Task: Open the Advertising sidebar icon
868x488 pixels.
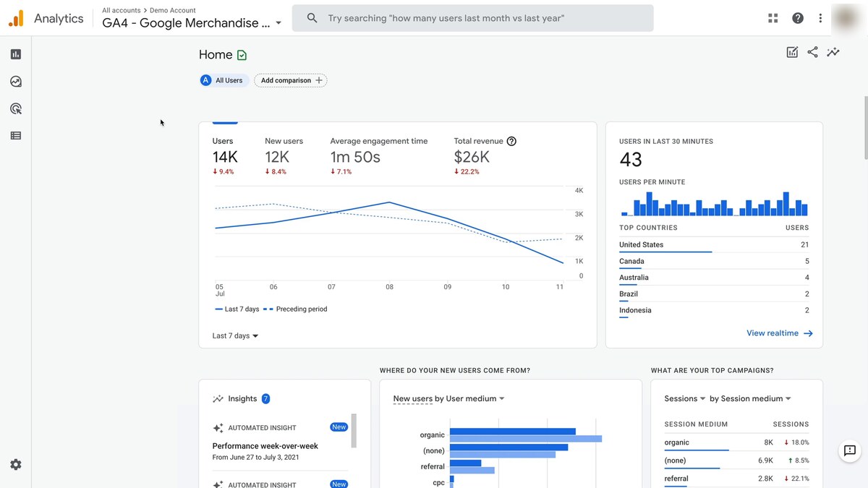Action: click(x=16, y=108)
